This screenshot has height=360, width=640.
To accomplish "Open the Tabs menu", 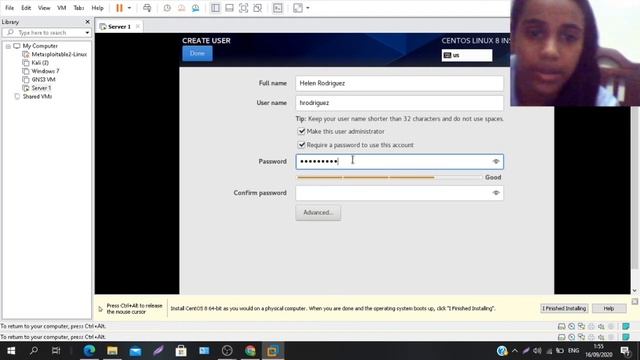I will click(79, 8).
